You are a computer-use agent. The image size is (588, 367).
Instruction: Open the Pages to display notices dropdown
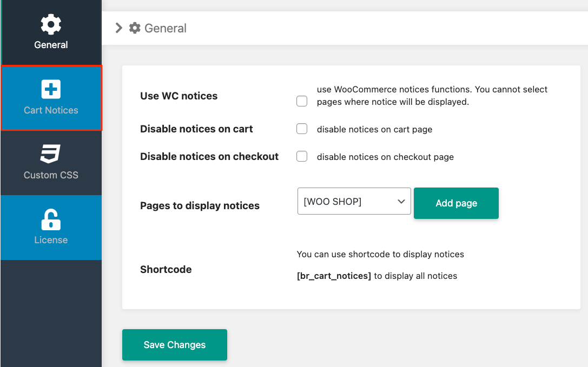(354, 201)
